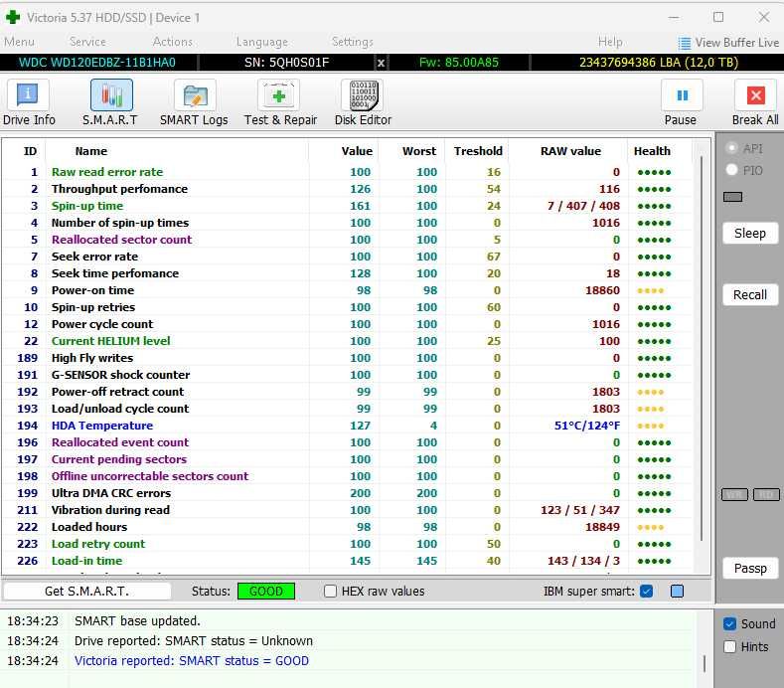Select the Power-on time row
Screen dimensions: 784x688
pyautogui.click(x=348, y=290)
